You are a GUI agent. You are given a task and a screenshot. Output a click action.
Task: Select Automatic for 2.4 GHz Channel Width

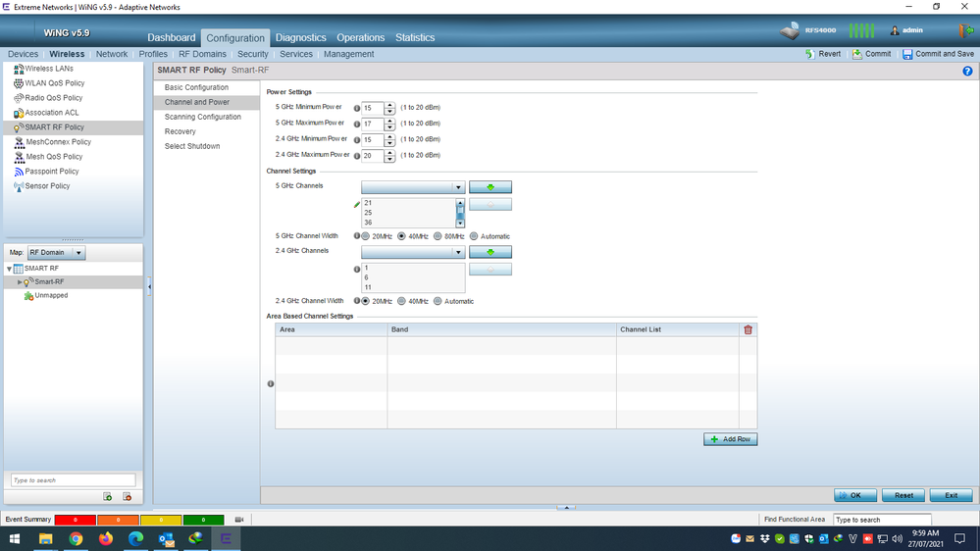click(x=438, y=301)
